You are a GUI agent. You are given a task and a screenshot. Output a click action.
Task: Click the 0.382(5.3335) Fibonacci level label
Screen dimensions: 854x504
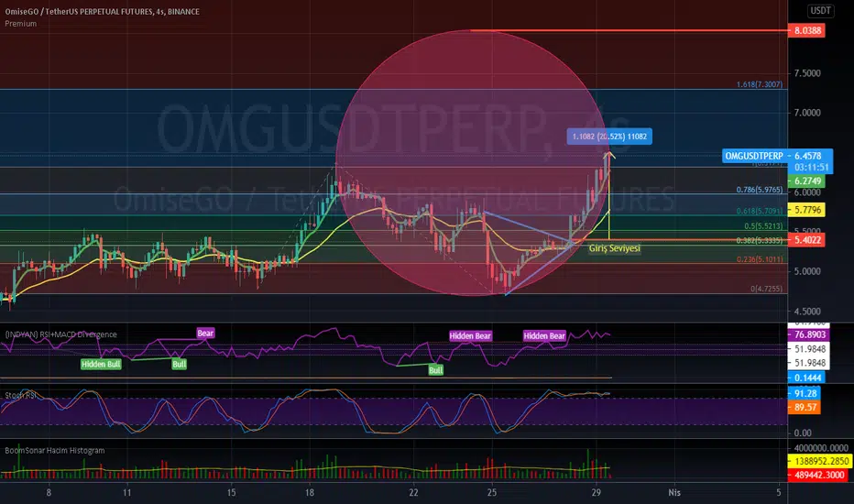(x=760, y=240)
